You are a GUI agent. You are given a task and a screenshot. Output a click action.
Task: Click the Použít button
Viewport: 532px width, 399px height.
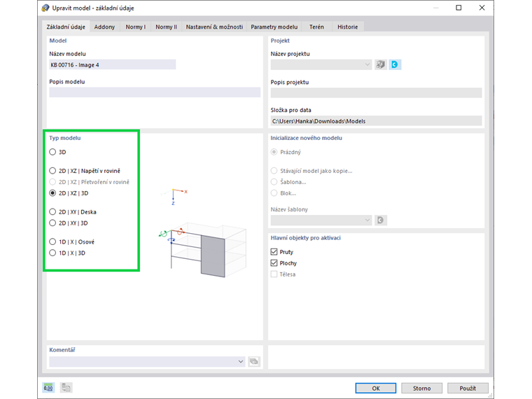click(x=468, y=388)
